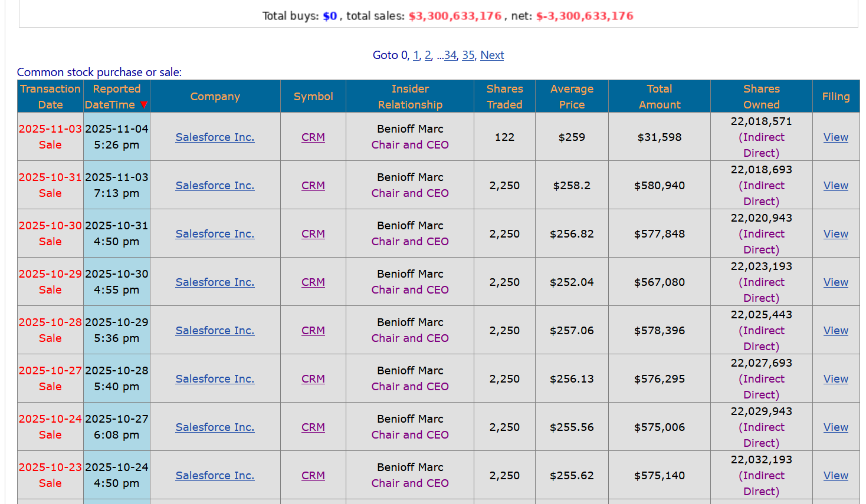Open Salesforce Inc. link in 2025-10-24 row
866x504 pixels.
tap(215, 427)
